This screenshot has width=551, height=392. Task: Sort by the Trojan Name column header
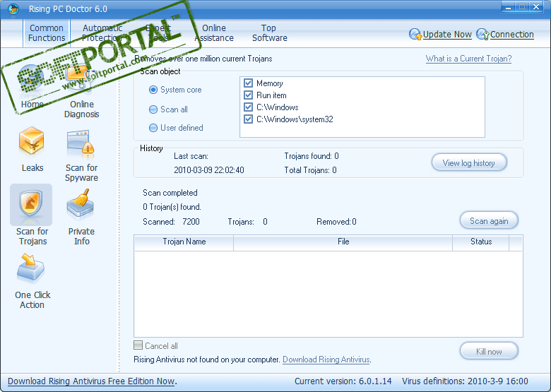[x=184, y=242]
